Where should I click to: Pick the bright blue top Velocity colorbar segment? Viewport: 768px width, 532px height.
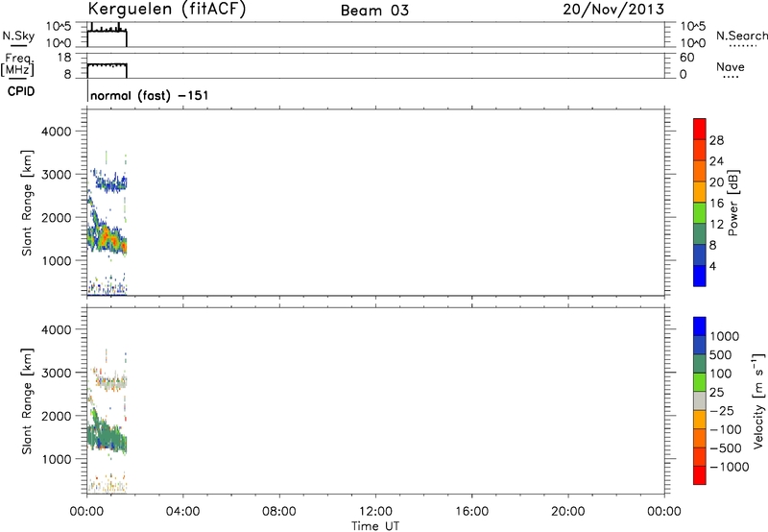(700, 326)
